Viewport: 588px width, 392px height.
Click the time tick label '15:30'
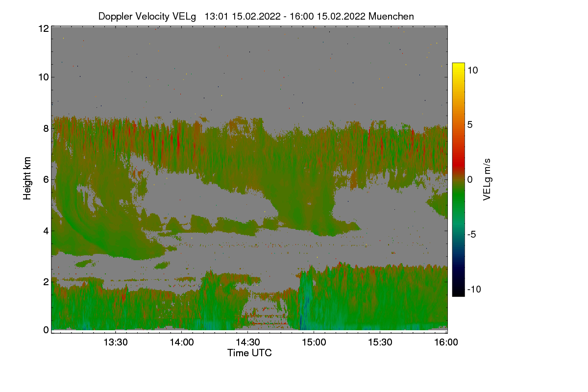coord(380,343)
